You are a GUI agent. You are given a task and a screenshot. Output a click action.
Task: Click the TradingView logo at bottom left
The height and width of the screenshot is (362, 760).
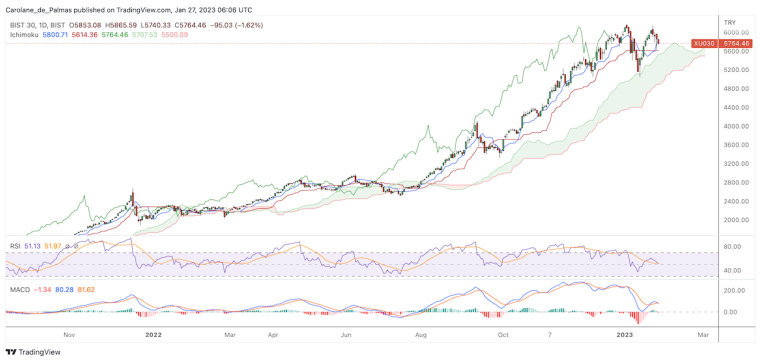(x=33, y=352)
